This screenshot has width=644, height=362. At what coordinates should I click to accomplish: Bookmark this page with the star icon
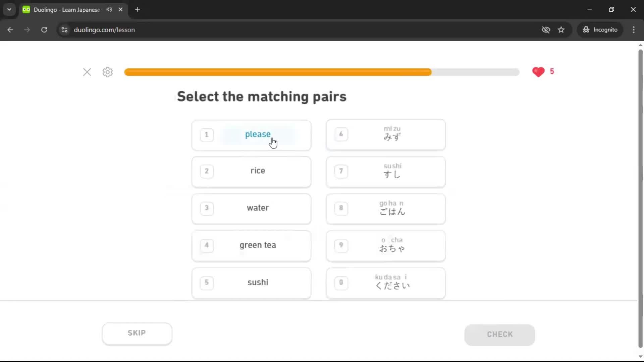(561, 30)
